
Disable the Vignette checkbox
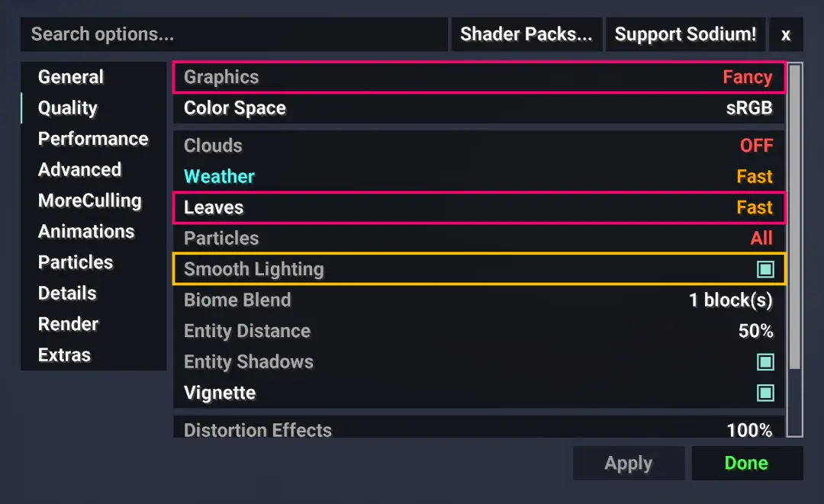(765, 393)
